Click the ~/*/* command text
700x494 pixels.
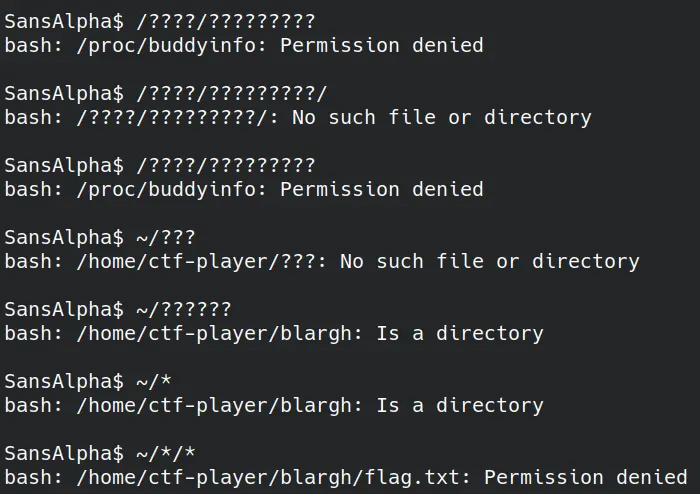click(x=166, y=453)
